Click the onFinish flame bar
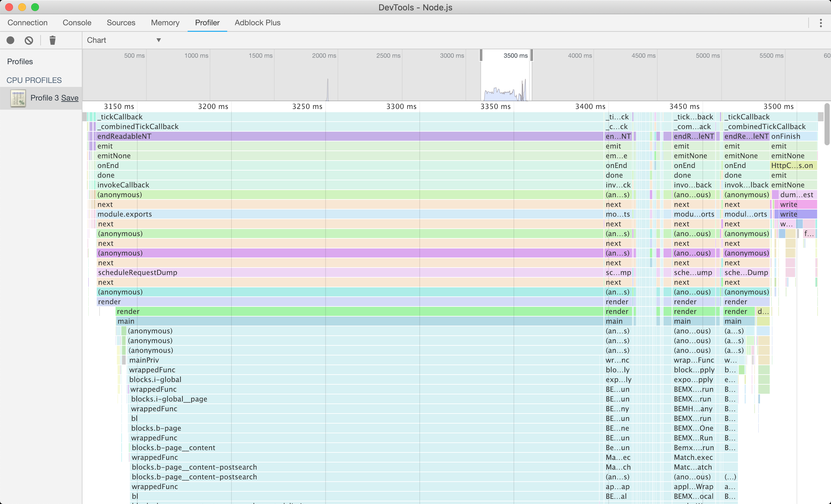Viewport: 831px width, 504px height. pyautogui.click(x=794, y=137)
